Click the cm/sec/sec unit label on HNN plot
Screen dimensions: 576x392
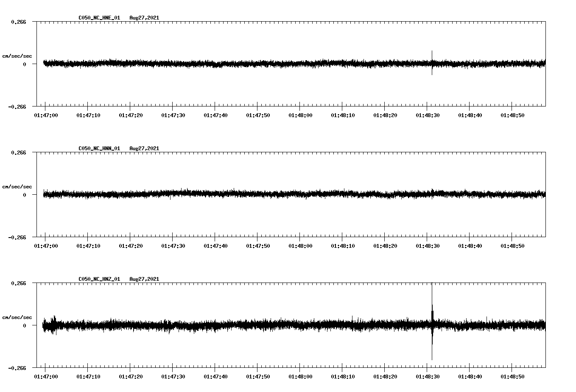pyautogui.click(x=17, y=187)
